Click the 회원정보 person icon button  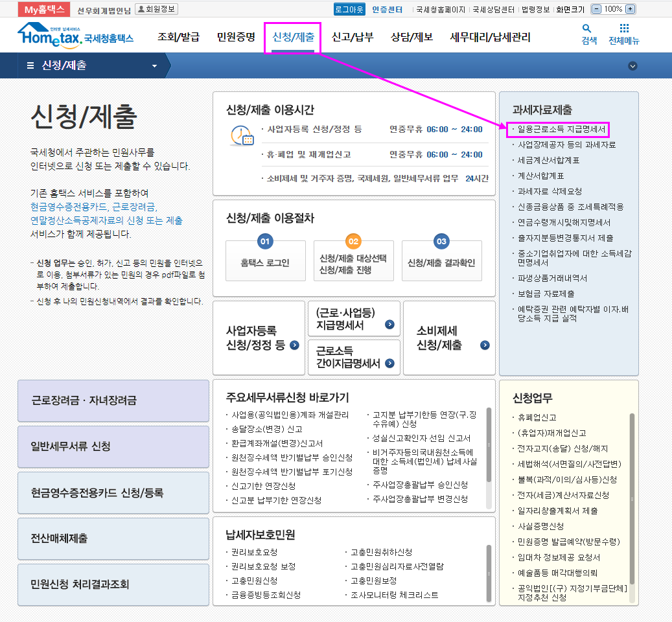click(x=156, y=9)
